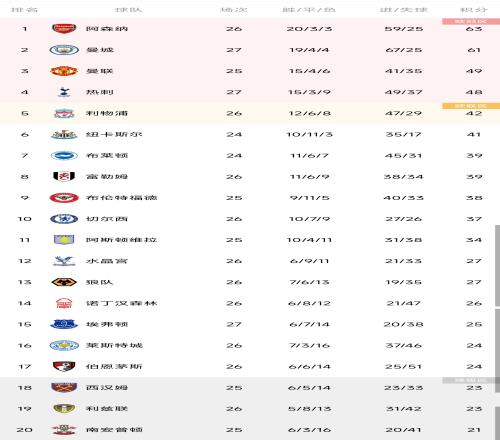Click the Wolves club crest
The image size is (500, 440).
coord(64,282)
